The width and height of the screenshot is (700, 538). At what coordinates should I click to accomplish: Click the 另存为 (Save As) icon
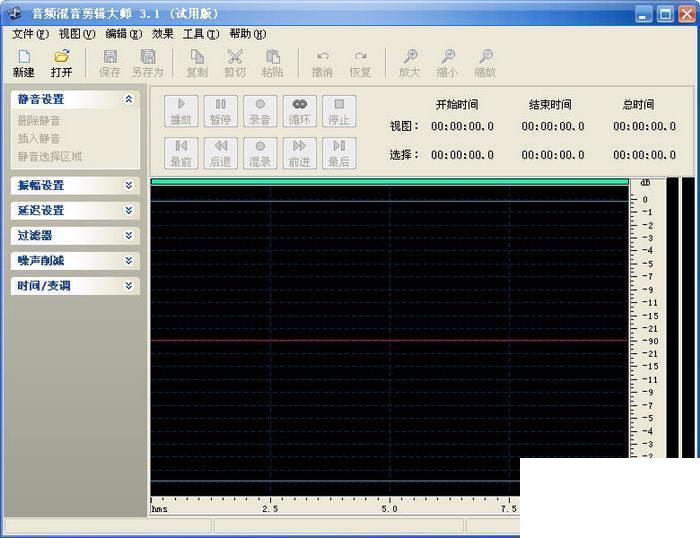point(148,63)
